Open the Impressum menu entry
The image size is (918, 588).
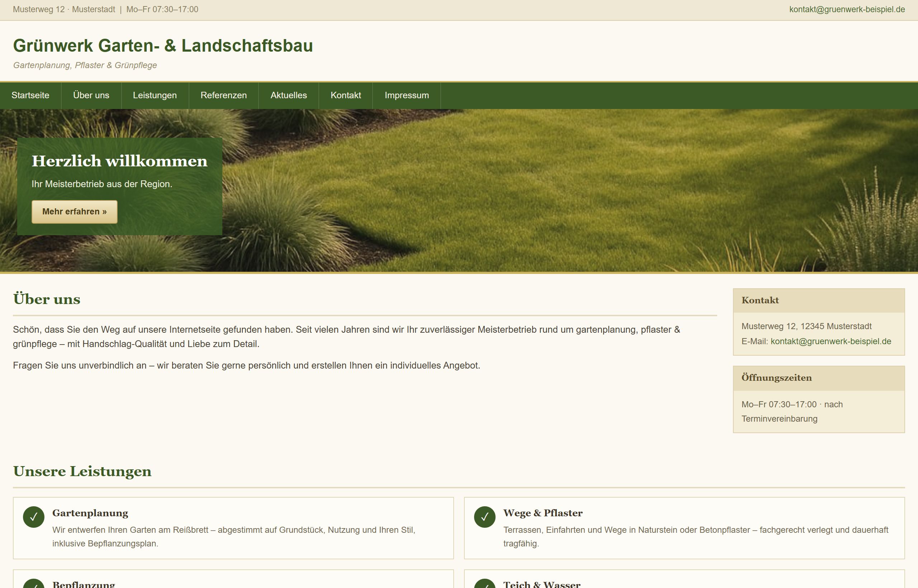[x=407, y=95]
